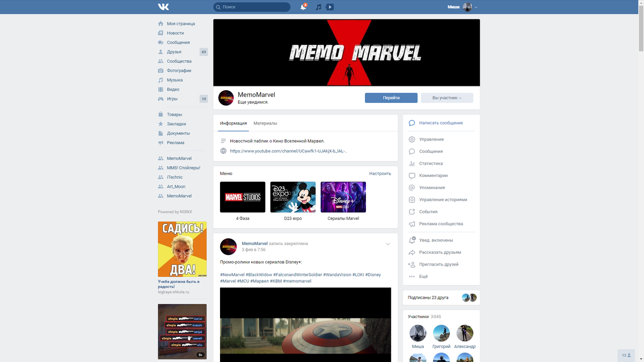Open 'Реклама сообщества' megaphone icon
This screenshot has width=644, height=362.
(x=412, y=224)
